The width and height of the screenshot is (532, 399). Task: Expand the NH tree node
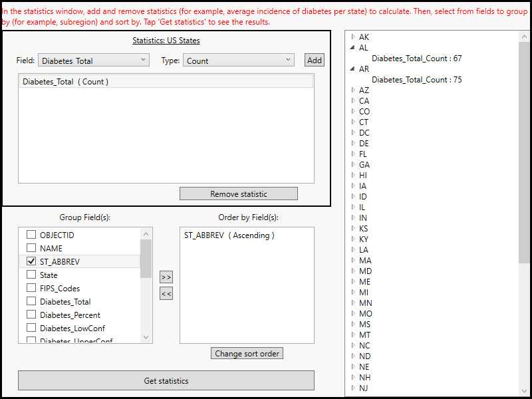point(353,377)
